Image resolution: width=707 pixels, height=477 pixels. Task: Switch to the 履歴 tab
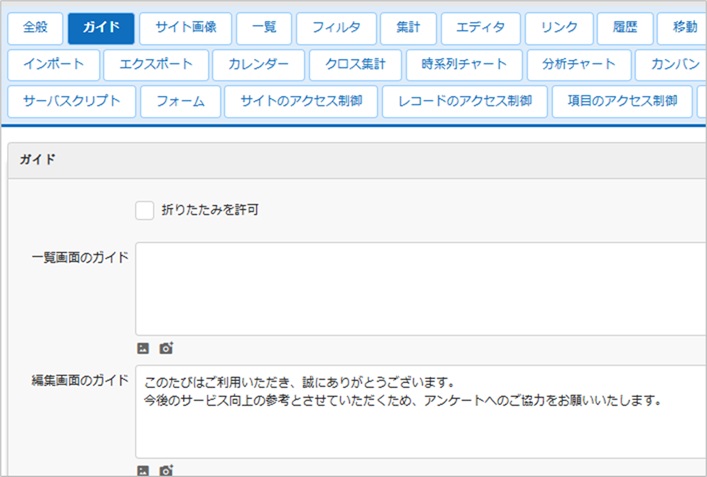(625, 28)
